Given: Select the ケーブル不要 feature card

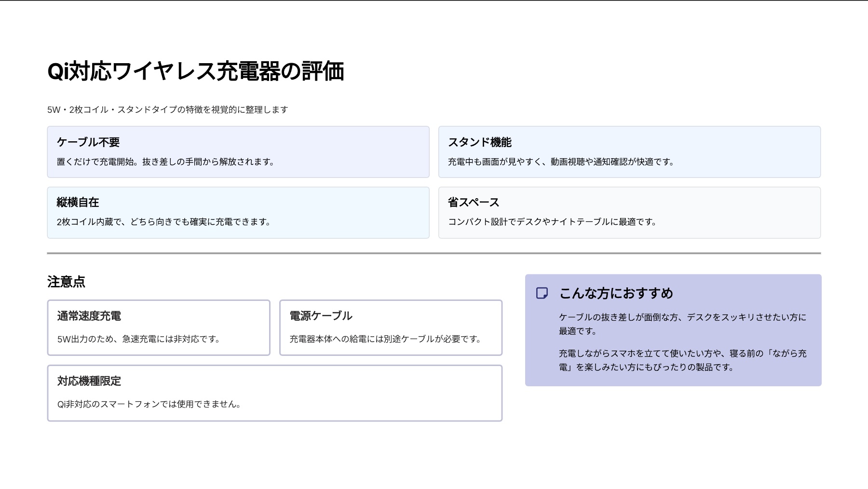Looking at the screenshot, I should click(x=238, y=151).
